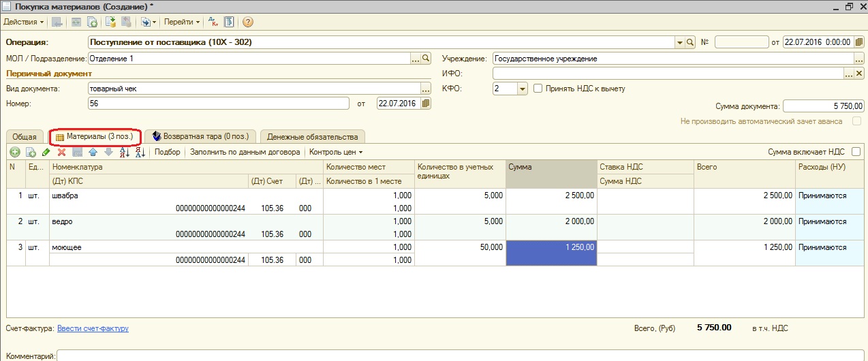Click the pencil edit row icon
The image size is (868, 361).
(x=46, y=152)
